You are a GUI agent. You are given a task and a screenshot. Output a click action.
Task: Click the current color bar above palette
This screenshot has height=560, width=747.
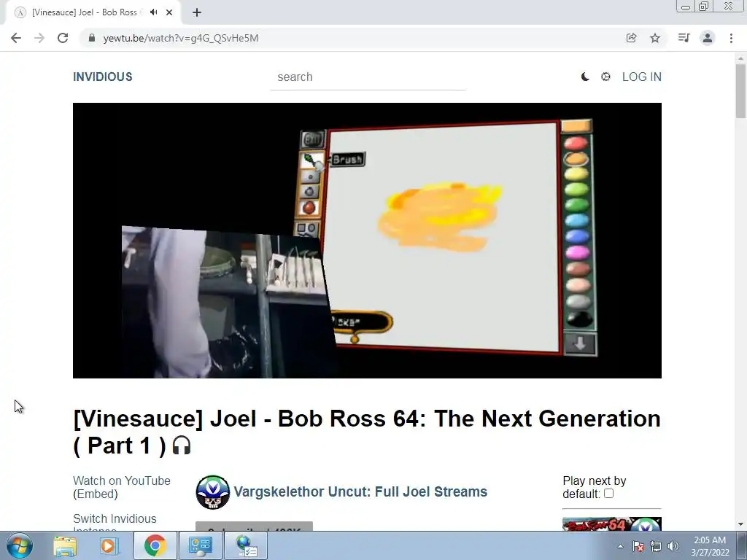coord(576,125)
